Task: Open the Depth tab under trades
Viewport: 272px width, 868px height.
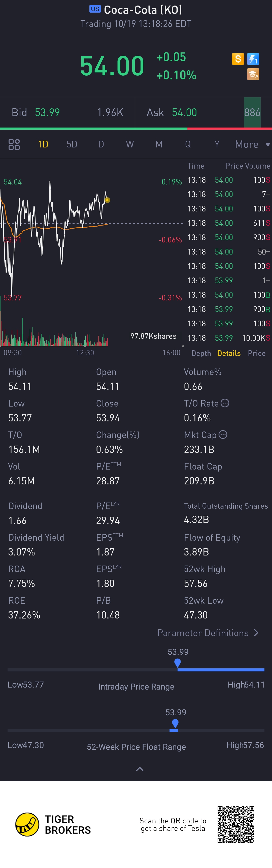Action: point(201,353)
